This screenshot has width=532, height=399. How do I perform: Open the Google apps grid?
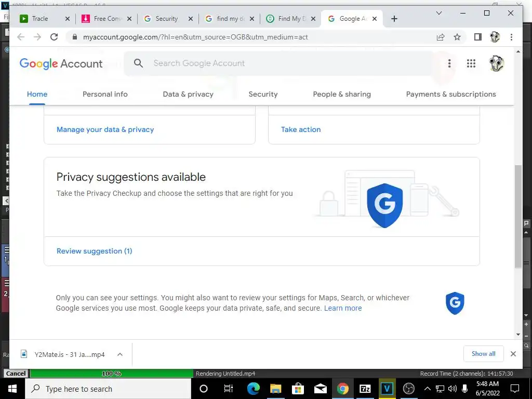471,63
